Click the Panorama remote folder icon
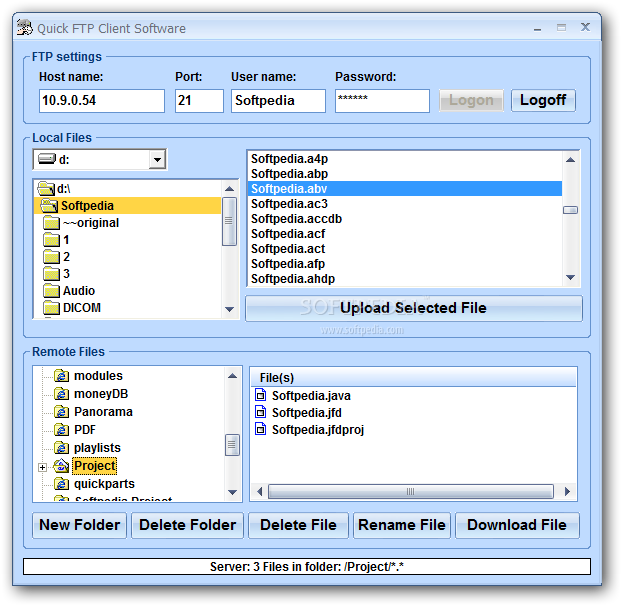Image resolution: width=622 pixels, height=606 pixels. coord(61,412)
